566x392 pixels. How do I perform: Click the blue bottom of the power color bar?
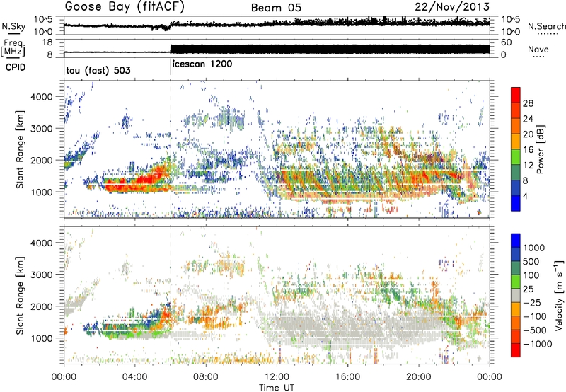click(516, 203)
